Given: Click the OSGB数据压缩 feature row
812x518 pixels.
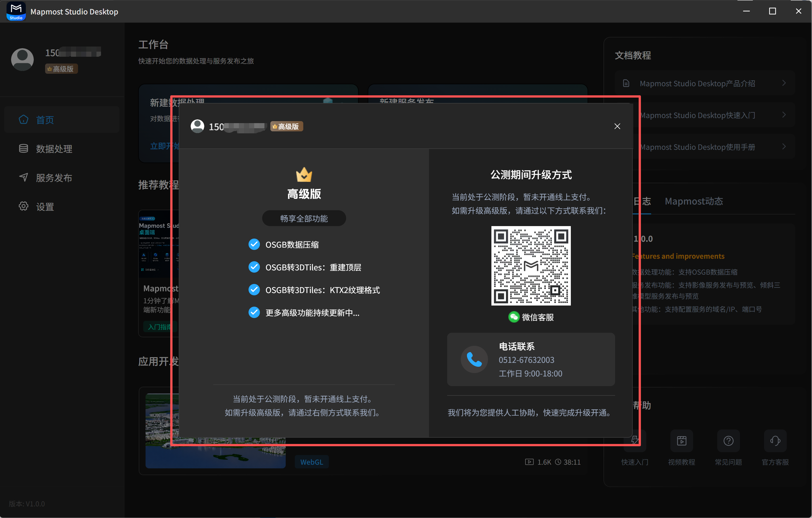Looking at the screenshot, I should tap(284, 245).
